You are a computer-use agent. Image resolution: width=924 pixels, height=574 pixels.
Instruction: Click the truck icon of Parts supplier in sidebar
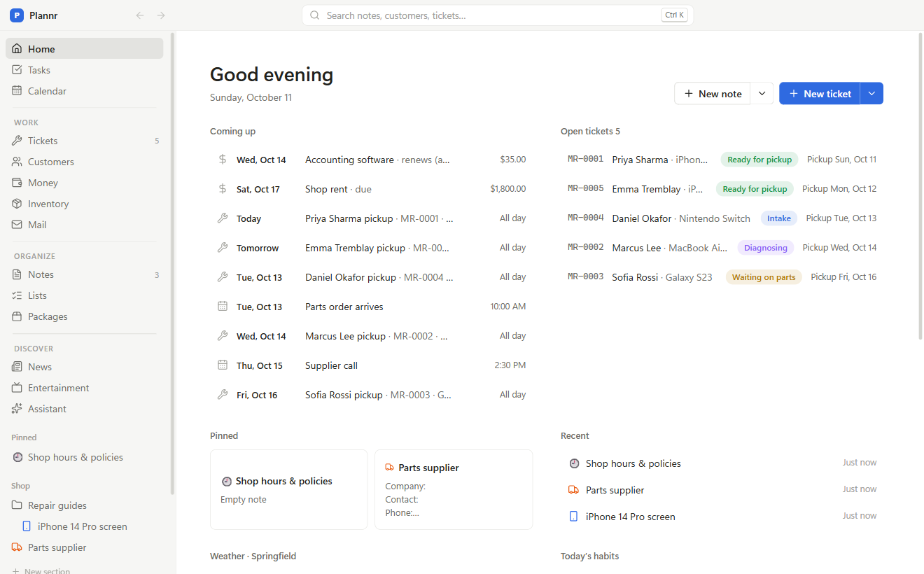click(17, 547)
